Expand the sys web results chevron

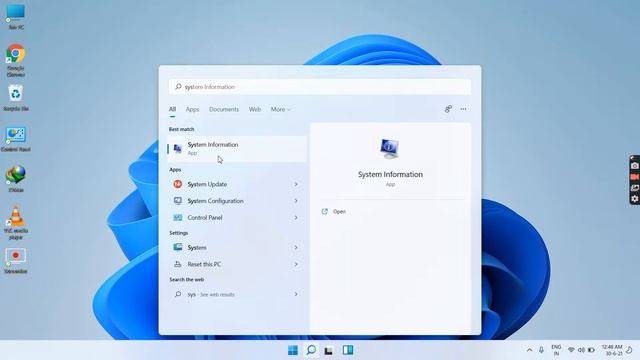tap(296, 294)
